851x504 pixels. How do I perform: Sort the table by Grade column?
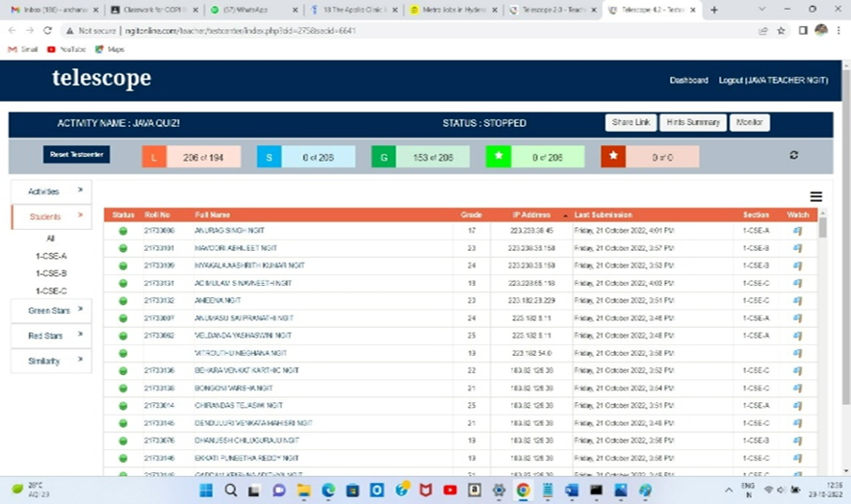coord(470,214)
